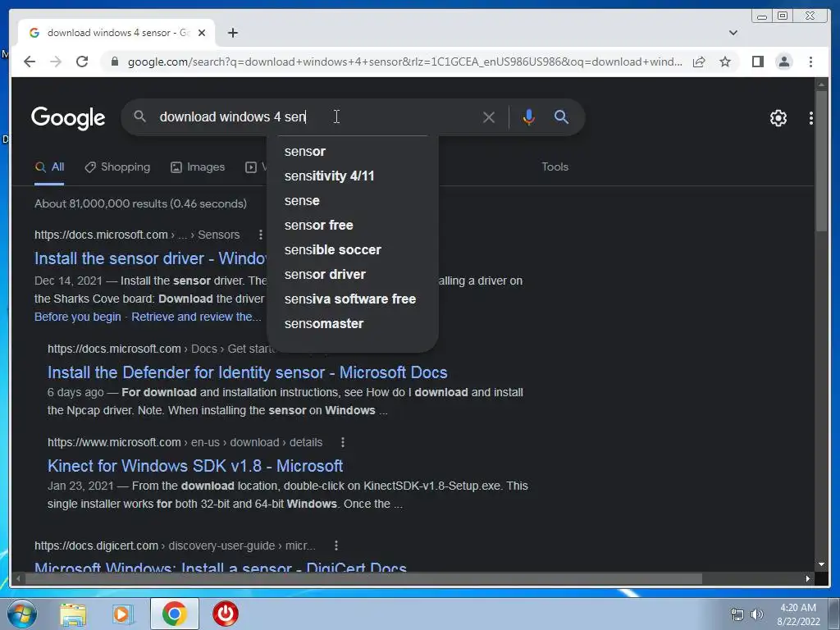Choose the 'sensor driver' suggestion
This screenshot has width=840, height=630.
[x=352, y=275]
